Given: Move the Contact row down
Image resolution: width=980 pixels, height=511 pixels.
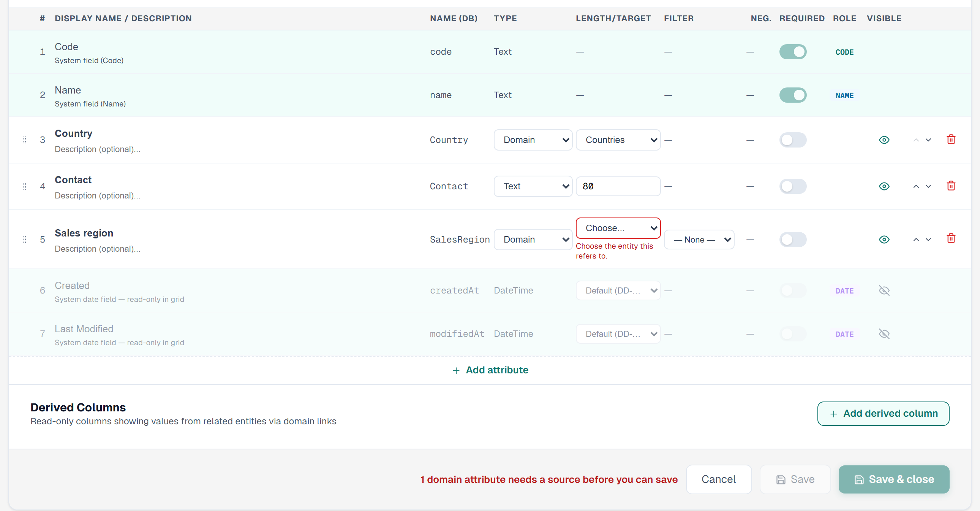Looking at the screenshot, I should (928, 186).
